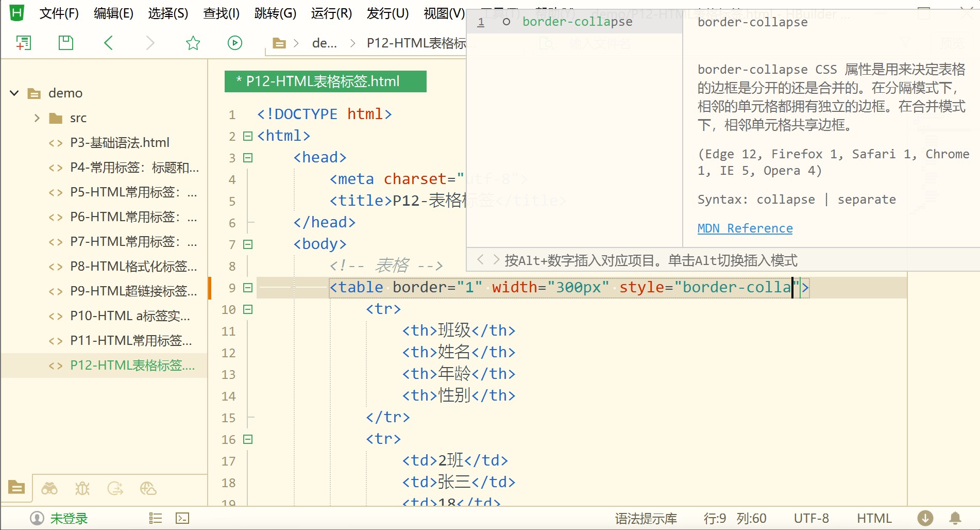Collapse the table tag fold on line 9

248,288
